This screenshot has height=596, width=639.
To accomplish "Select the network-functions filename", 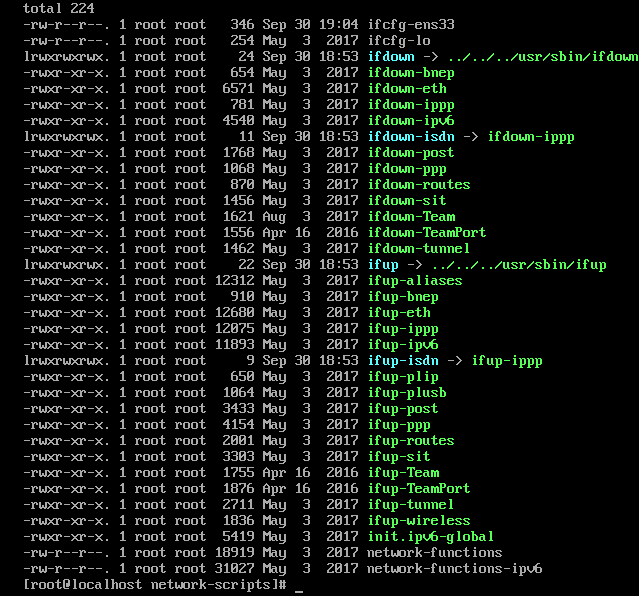I will tap(435, 553).
